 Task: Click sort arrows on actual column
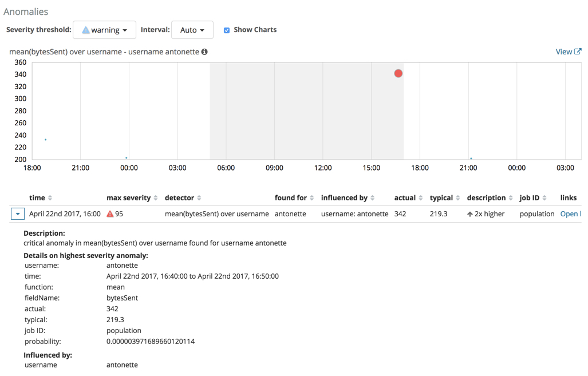pyautogui.click(x=421, y=198)
